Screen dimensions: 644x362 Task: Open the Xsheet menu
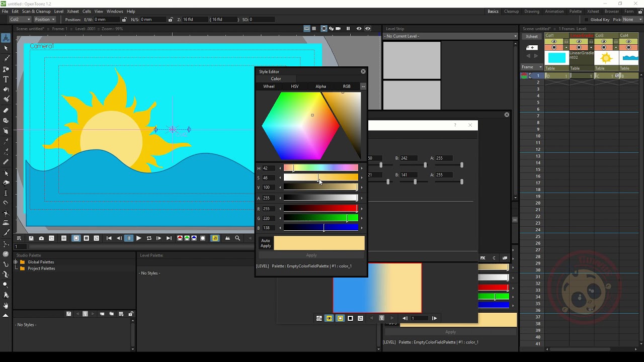click(73, 12)
